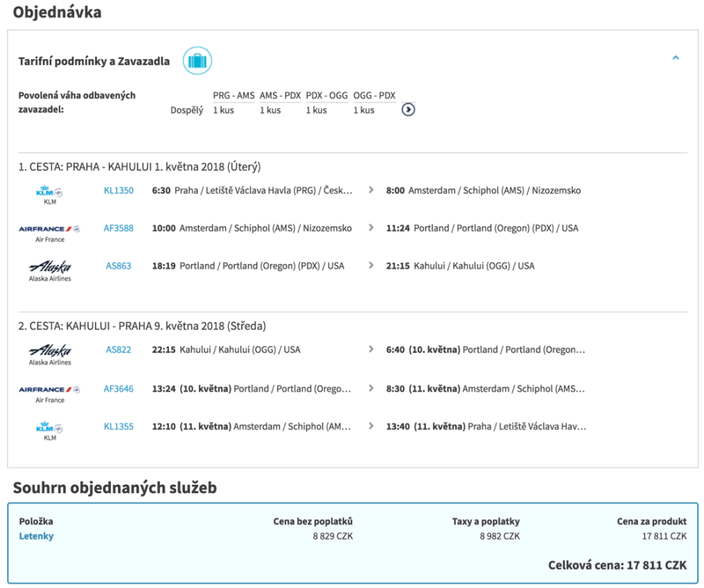The width and height of the screenshot is (704, 588).
Task: Click the arrow between Praha and Amsterdam
Action: point(371,190)
